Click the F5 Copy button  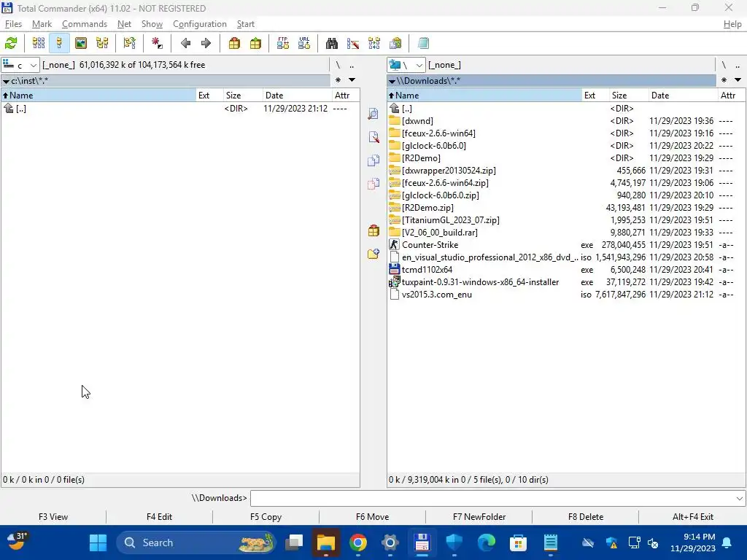click(x=266, y=517)
